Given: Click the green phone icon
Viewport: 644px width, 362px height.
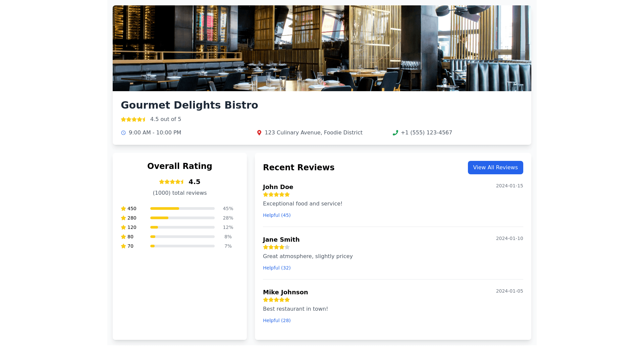Looking at the screenshot, I should coord(395,133).
